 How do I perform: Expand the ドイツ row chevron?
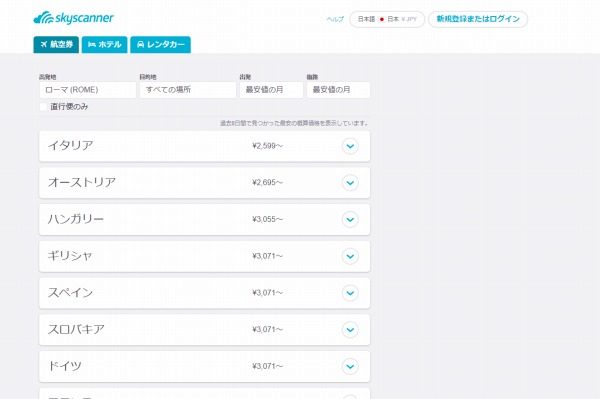[350, 366]
